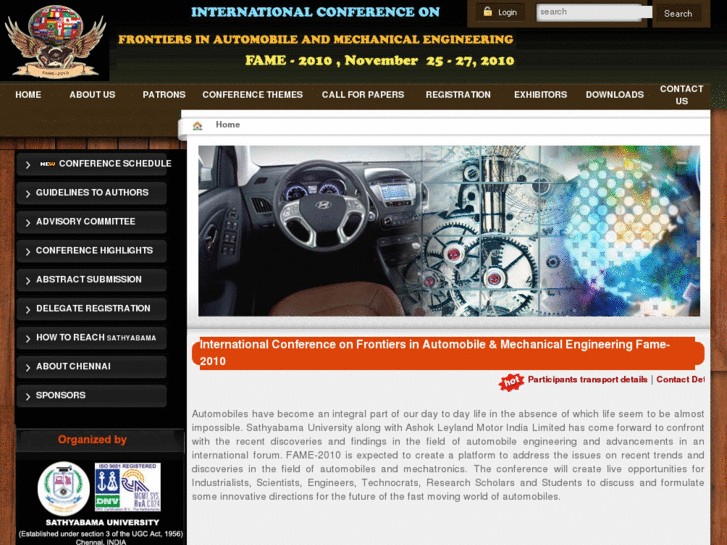
Task: Click the arrow beside Advisory Committee
Action: tap(28, 223)
